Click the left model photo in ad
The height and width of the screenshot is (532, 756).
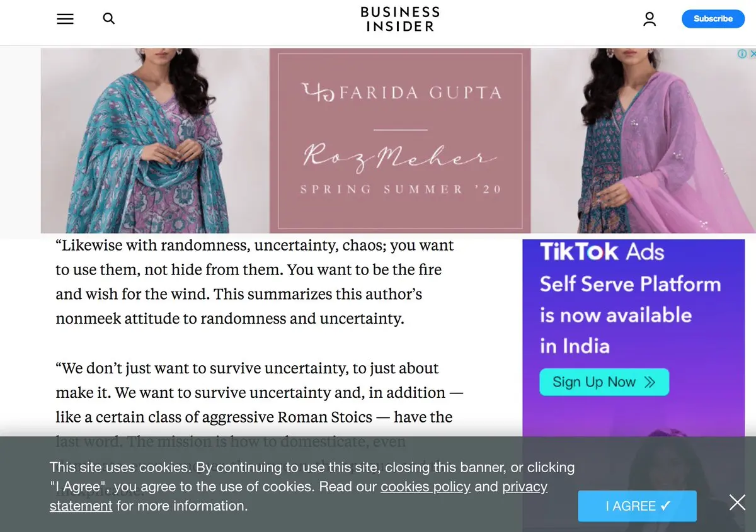tap(155, 141)
